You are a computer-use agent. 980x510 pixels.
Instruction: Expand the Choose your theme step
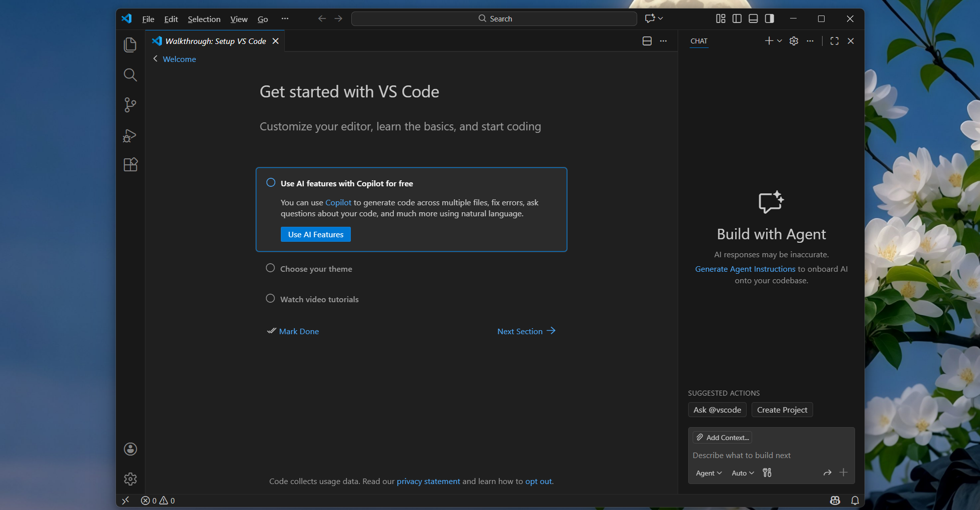316,269
